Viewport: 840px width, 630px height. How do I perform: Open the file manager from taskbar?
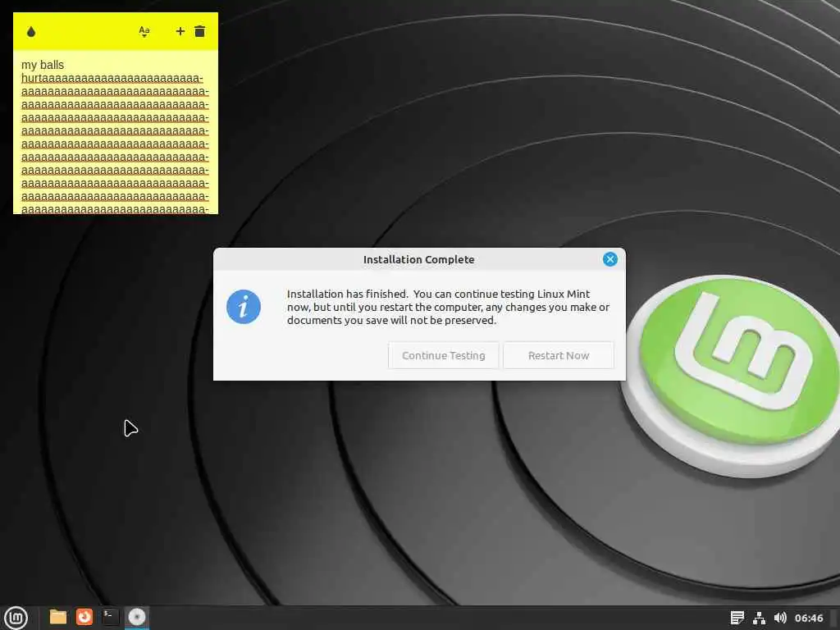tap(58, 617)
